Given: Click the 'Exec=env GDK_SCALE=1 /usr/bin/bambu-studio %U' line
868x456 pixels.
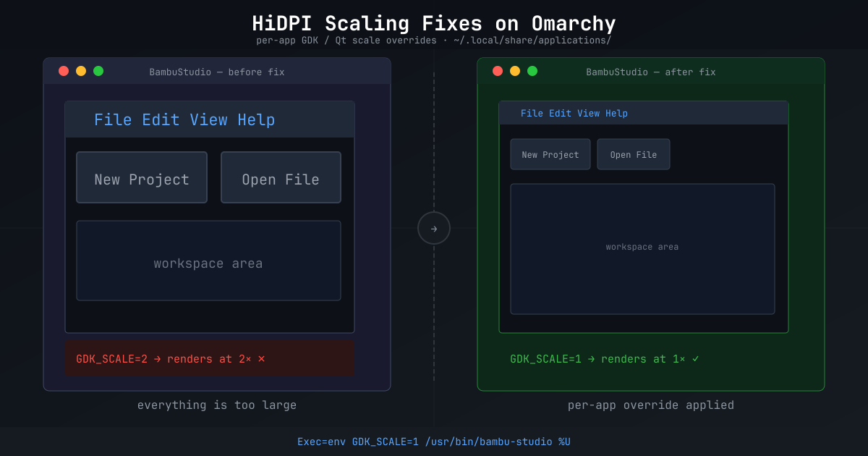Looking at the screenshot, I should 434,442.
